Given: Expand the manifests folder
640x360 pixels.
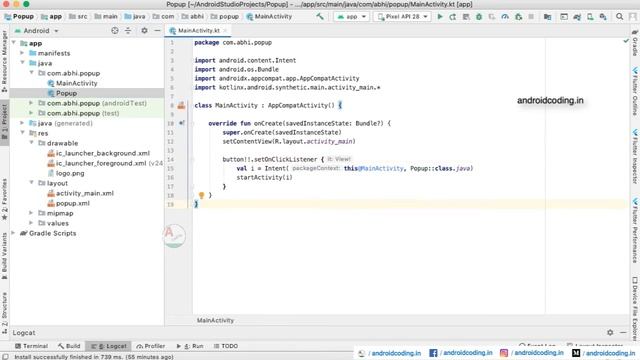Looking at the screenshot, I should (x=22, y=53).
